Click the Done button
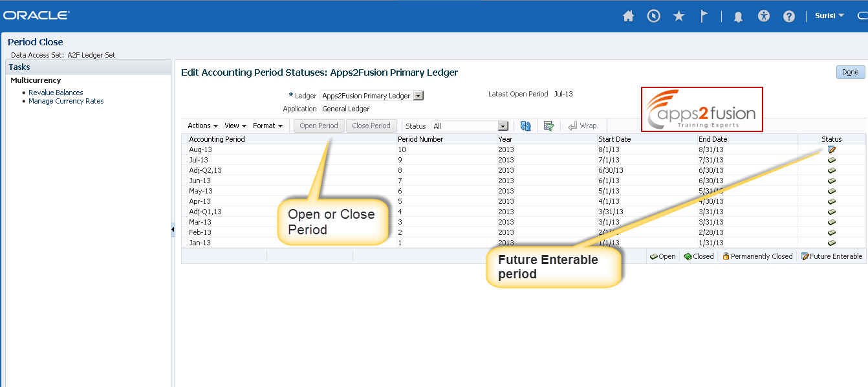 click(x=850, y=72)
